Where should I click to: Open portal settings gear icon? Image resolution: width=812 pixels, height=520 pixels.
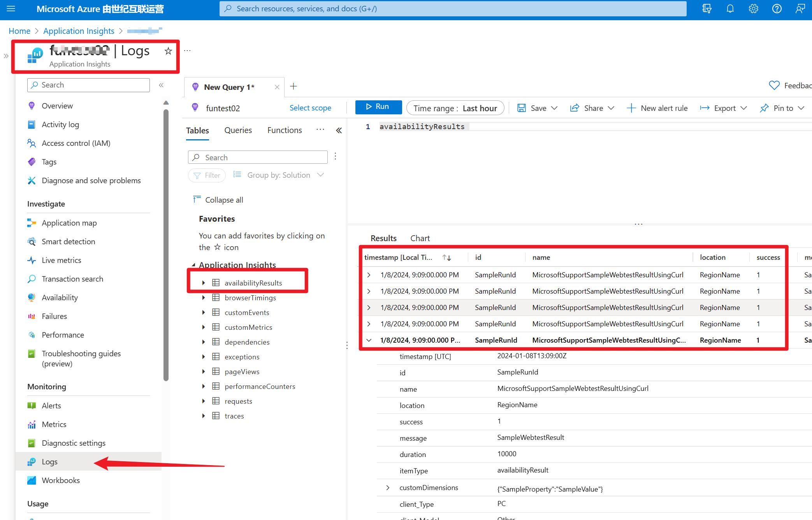pos(753,9)
